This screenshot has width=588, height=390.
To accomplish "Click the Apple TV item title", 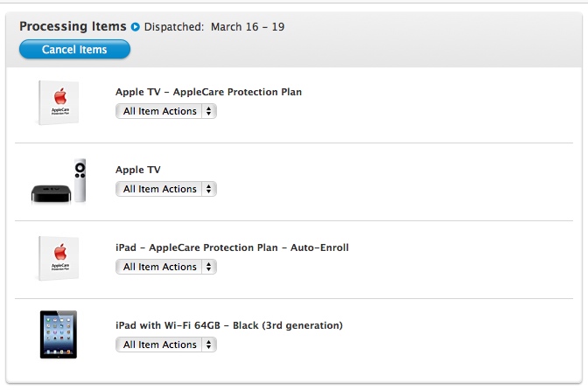I will coord(138,171).
